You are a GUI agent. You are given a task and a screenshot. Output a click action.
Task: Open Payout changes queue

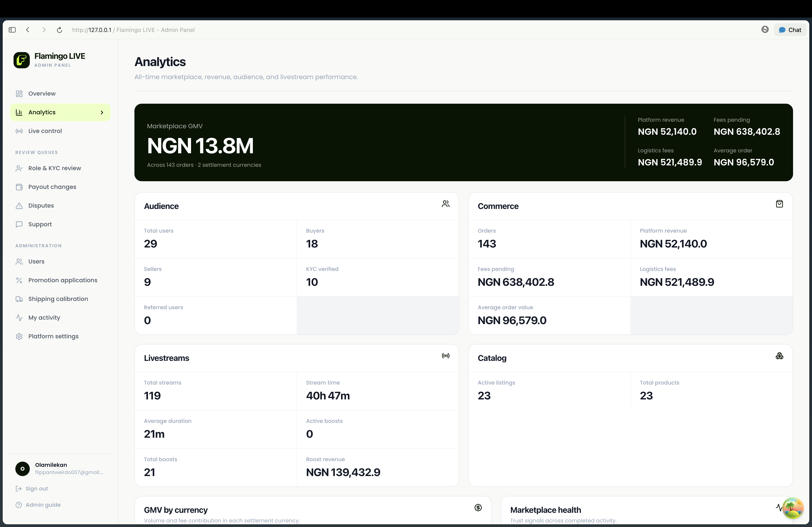point(60,187)
